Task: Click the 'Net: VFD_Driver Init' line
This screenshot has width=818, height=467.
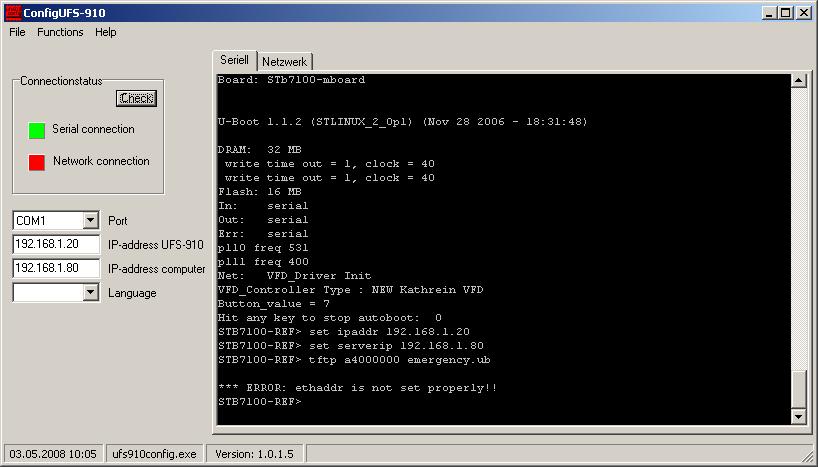Action: pyautogui.click(x=295, y=276)
